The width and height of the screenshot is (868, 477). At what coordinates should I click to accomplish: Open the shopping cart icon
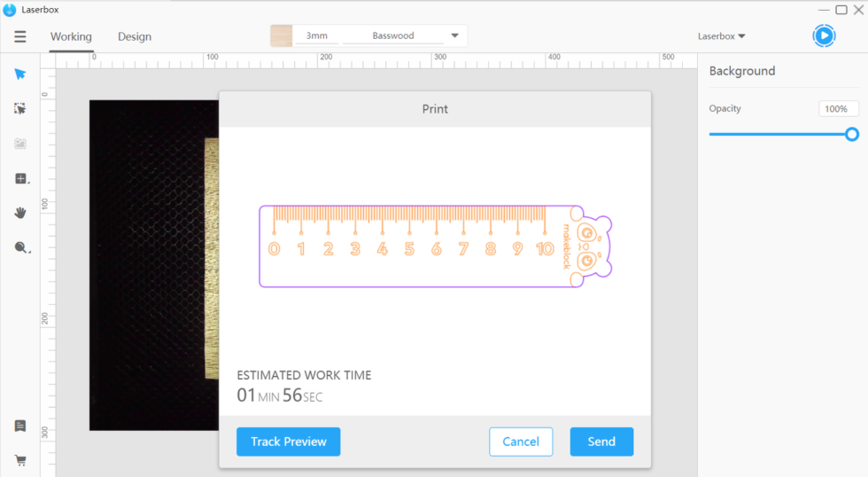[x=19, y=460]
